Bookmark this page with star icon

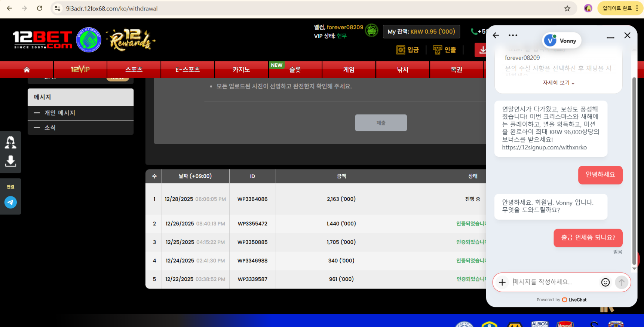(x=567, y=8)
